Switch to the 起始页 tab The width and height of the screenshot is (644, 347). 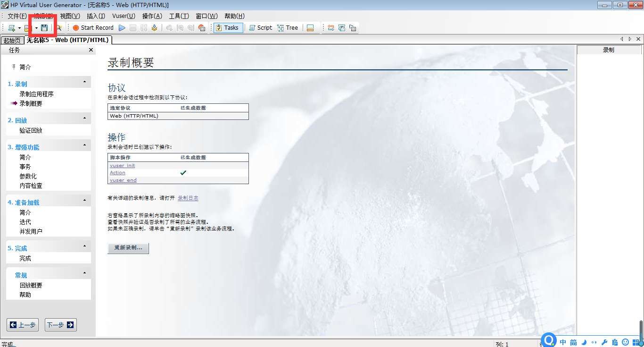tap(12, 40)
